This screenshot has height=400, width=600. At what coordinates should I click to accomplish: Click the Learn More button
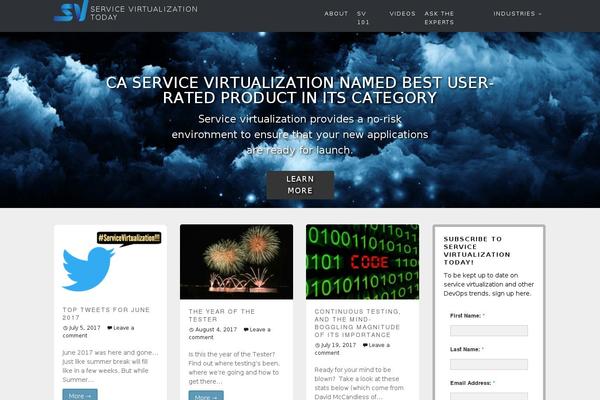[300, 185]
